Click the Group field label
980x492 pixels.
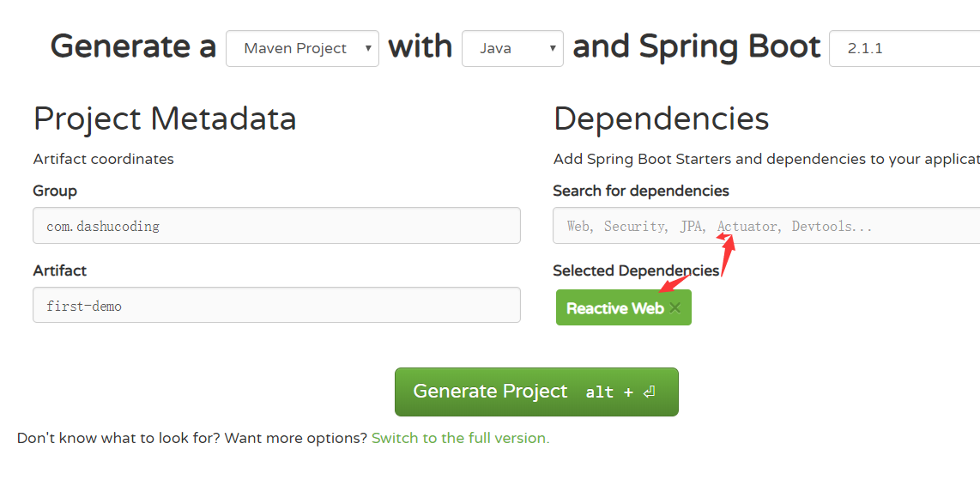pos(55,191)
